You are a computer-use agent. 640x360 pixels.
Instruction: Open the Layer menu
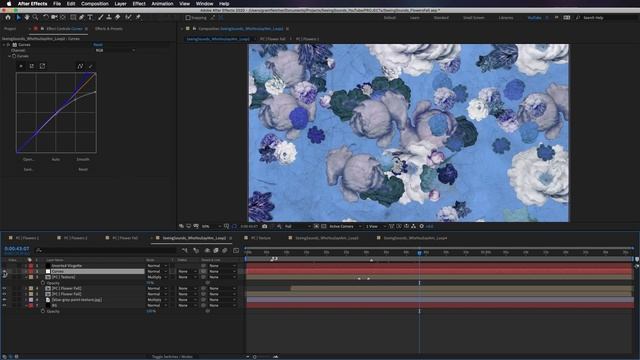coord(120,4)
